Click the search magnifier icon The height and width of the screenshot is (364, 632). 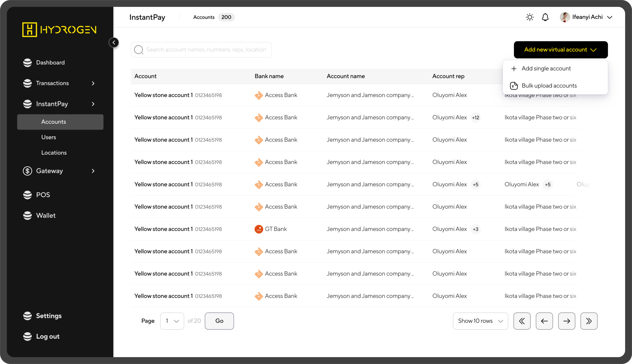pos(138,50)
